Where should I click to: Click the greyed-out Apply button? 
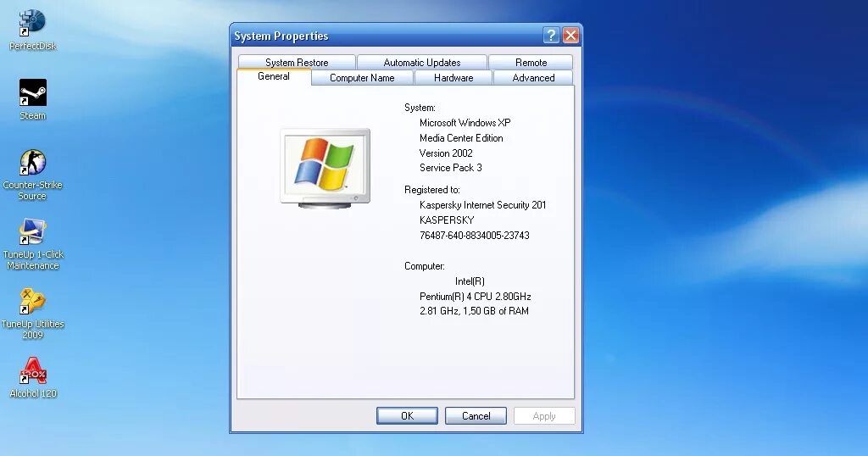pyautogui.click(x=544, y=415)
